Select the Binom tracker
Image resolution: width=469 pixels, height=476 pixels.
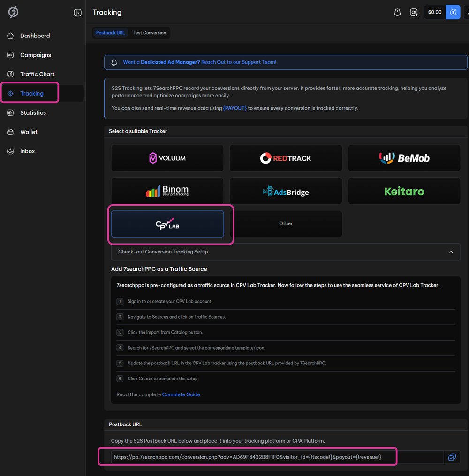[167, 191]
